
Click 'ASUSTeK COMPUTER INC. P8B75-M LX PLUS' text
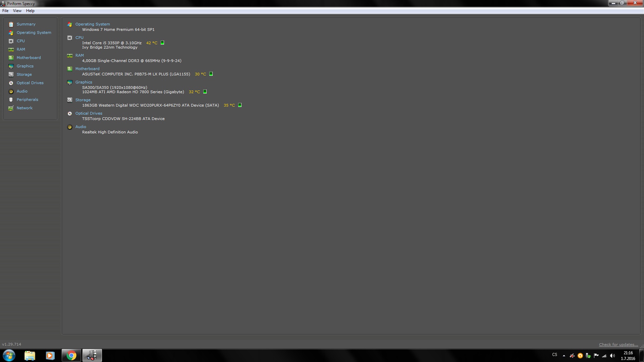(x=125, y=74)
